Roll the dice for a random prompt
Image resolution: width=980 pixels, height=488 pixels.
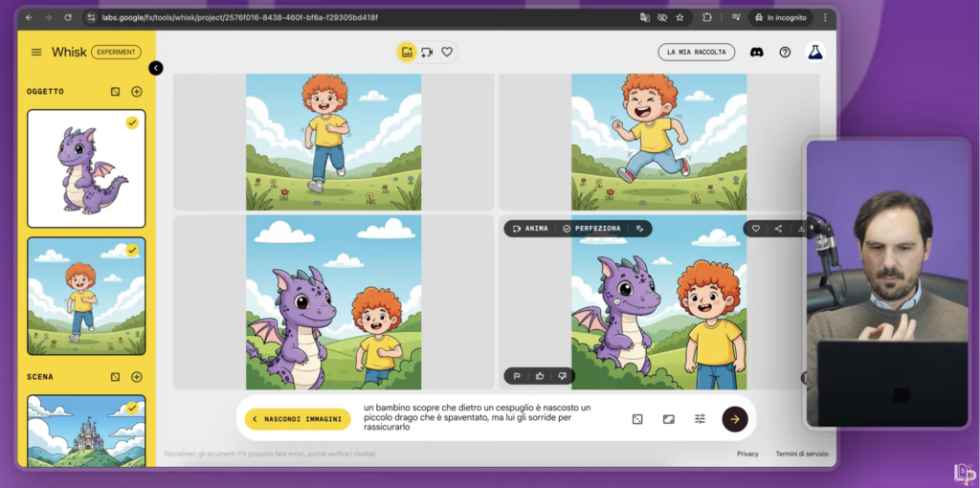tap(636, 419)
